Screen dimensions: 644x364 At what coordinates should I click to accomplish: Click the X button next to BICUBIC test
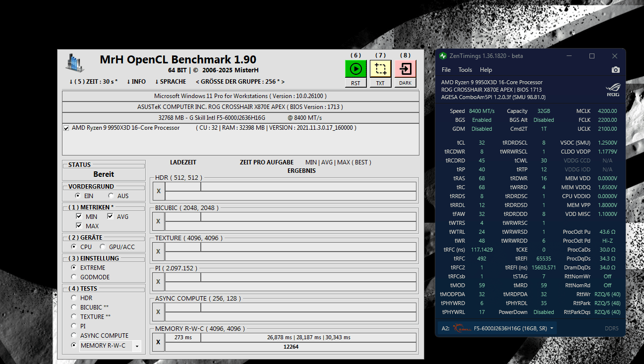[158, 221]
